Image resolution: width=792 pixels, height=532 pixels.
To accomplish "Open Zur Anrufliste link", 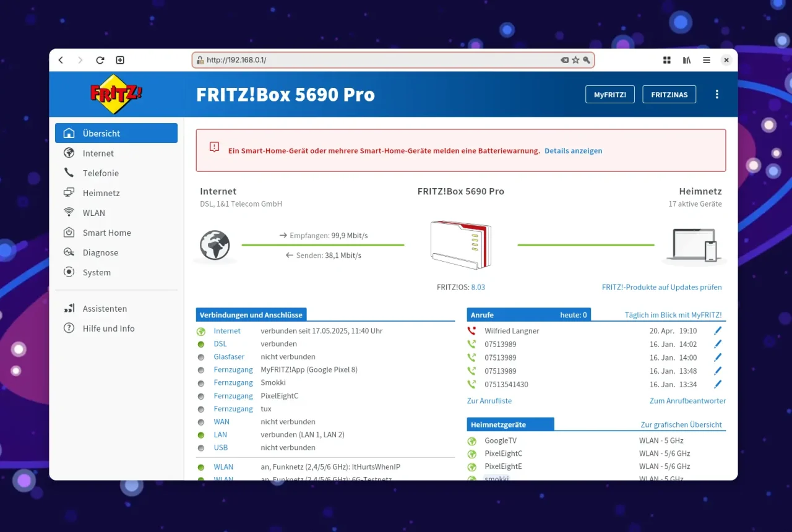I will coord(489,401).
